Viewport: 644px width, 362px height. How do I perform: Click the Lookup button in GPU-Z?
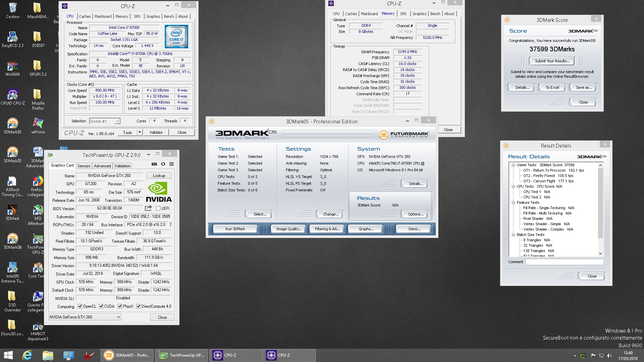(x=159, y=176)
